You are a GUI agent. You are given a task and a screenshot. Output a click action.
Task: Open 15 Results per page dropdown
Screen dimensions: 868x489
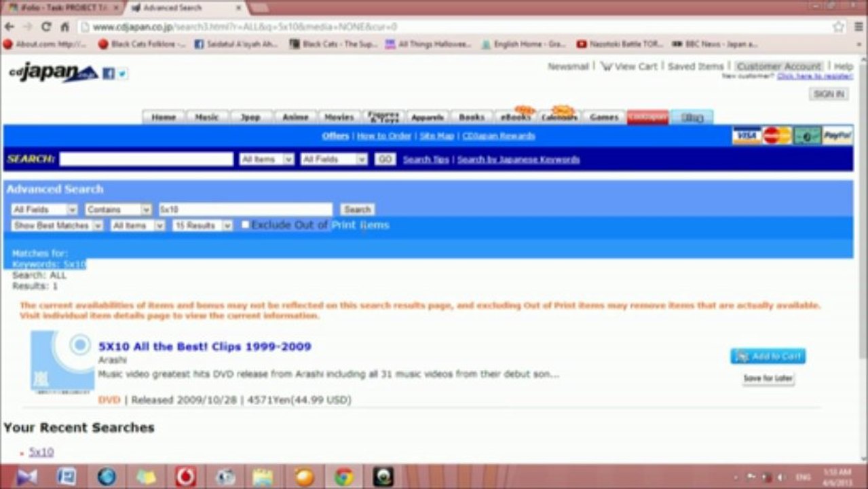[202, 225]
